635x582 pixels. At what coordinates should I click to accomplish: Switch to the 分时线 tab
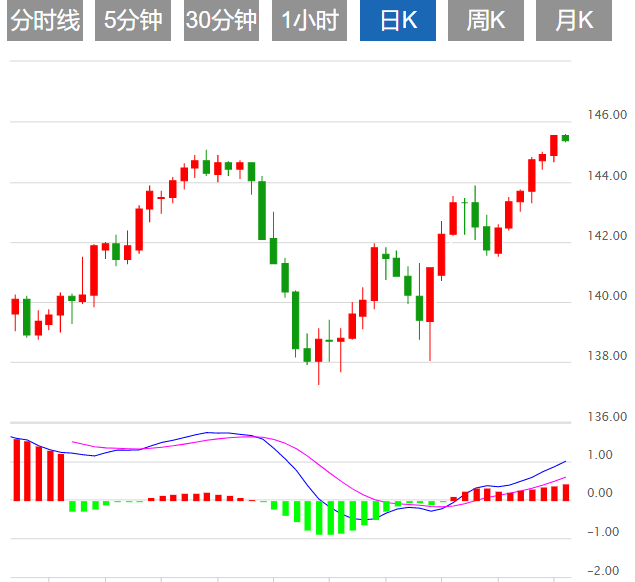(x=44, y=21)
